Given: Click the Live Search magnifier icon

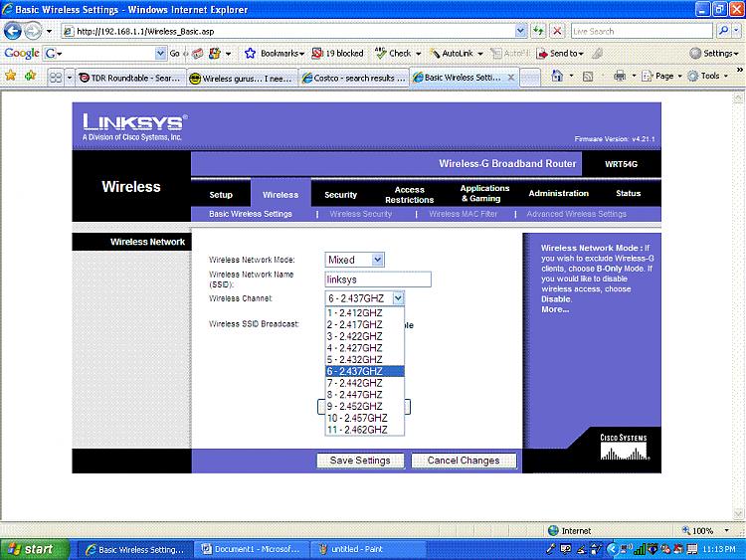Looking at the screenshot, I should click(x=721, y=31).
